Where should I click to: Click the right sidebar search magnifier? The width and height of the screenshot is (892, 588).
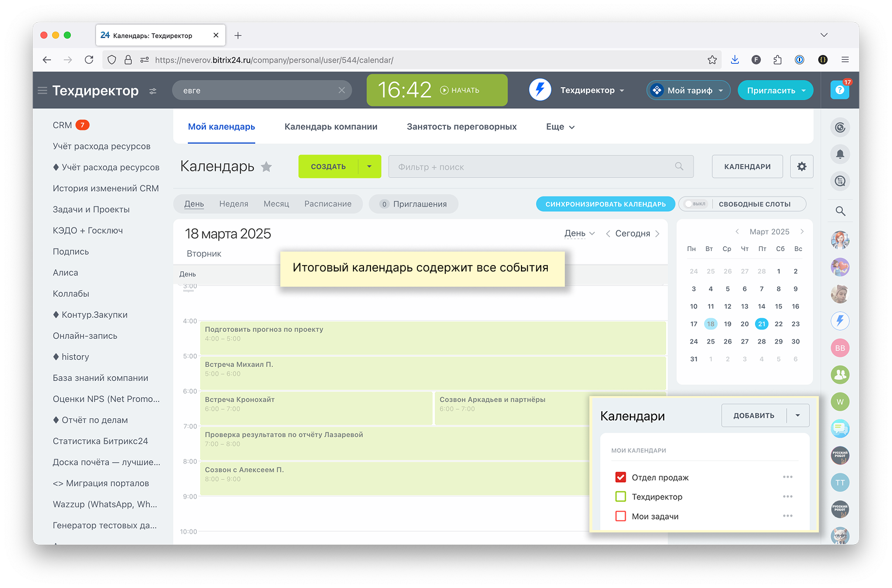(840, 211)
